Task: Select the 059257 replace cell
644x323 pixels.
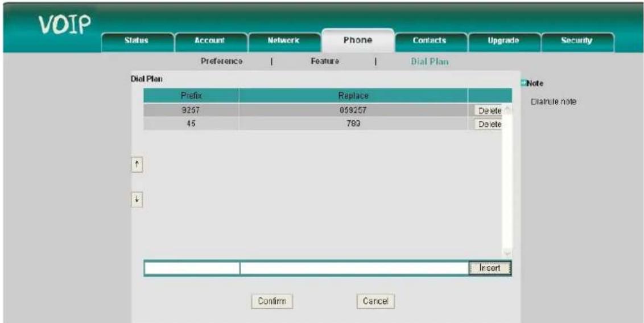Action: click(x=353, y=111)
